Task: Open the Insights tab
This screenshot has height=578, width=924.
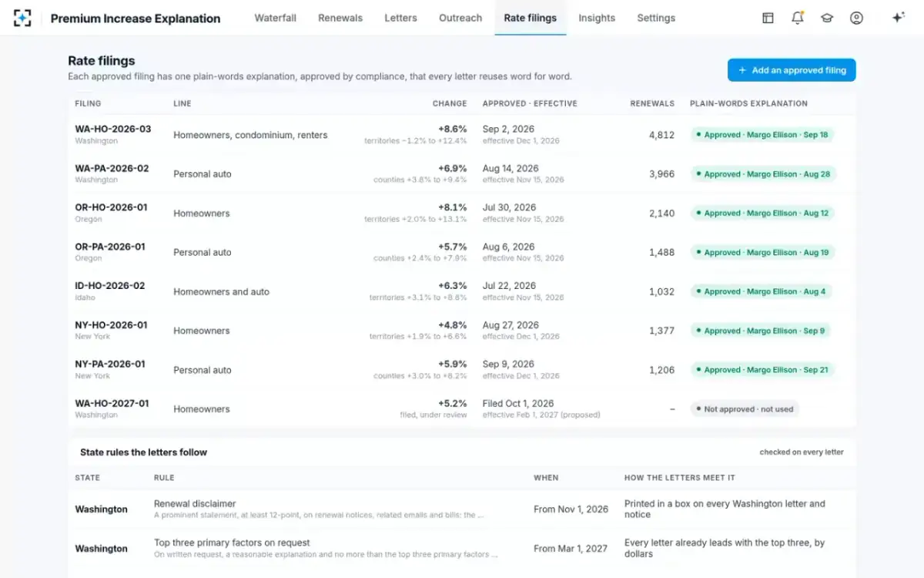Action: click(x=597, y=18)
